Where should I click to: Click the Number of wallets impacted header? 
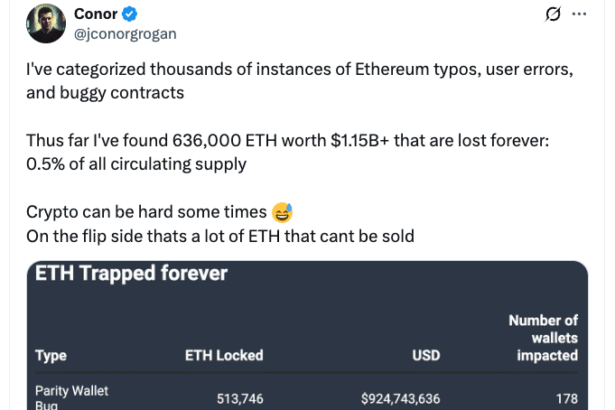coord(543,338)
